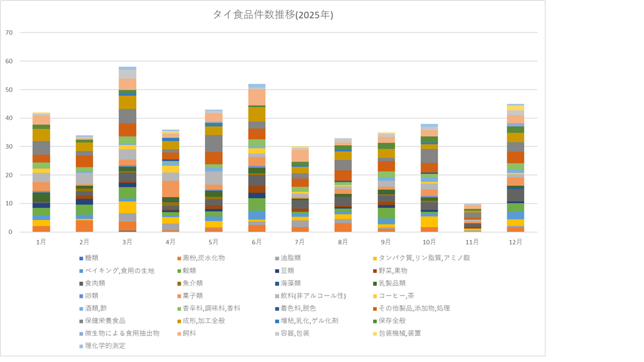Screen dimensions: 644x362
Task: Select the 糖類 legend color swatch
Action: [81, 258]
